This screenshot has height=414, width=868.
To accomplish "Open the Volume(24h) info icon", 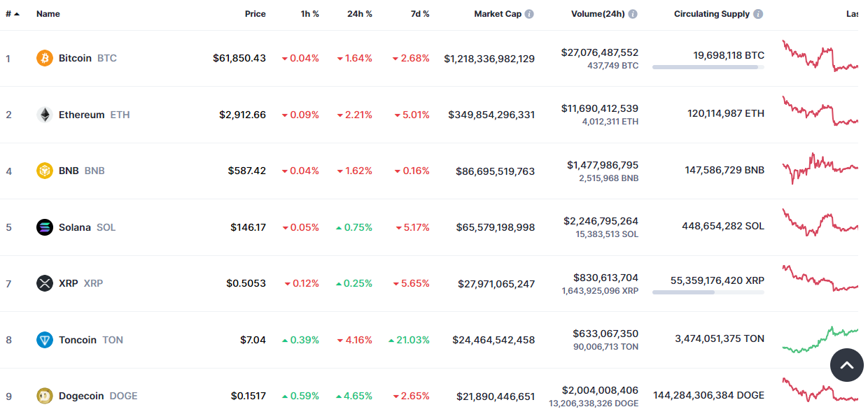I will 633,14.
